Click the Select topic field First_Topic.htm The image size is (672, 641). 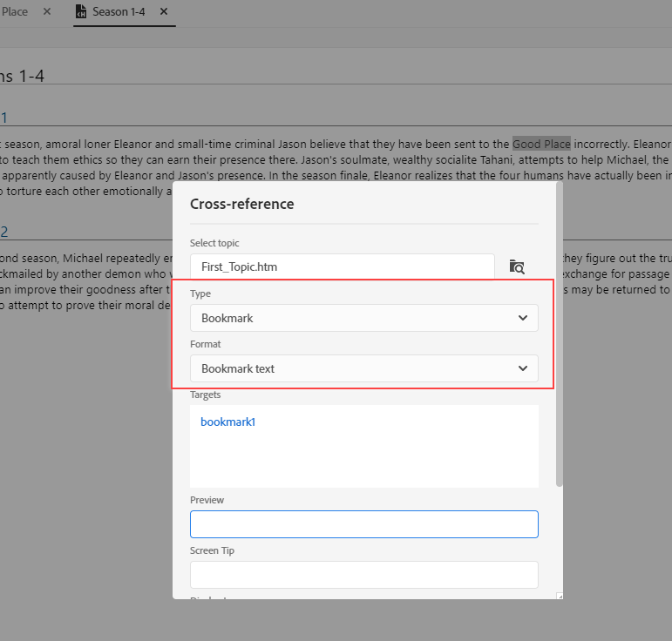342,267
